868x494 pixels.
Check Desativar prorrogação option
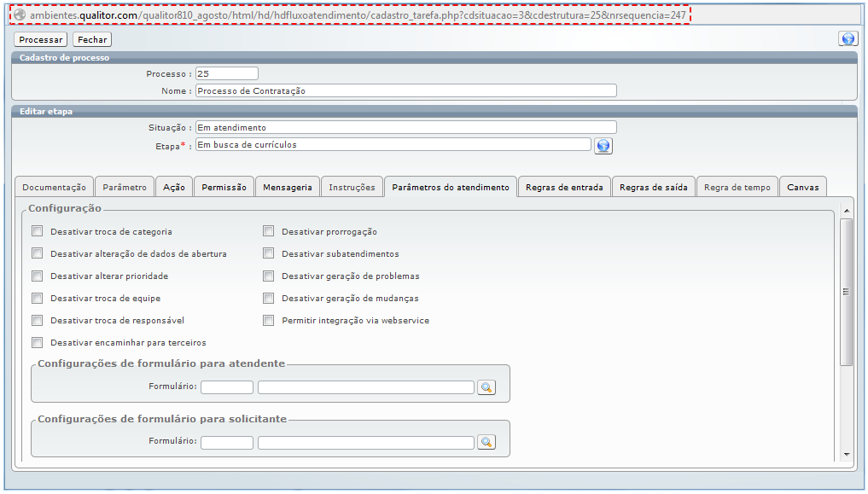tap(268, 231)
